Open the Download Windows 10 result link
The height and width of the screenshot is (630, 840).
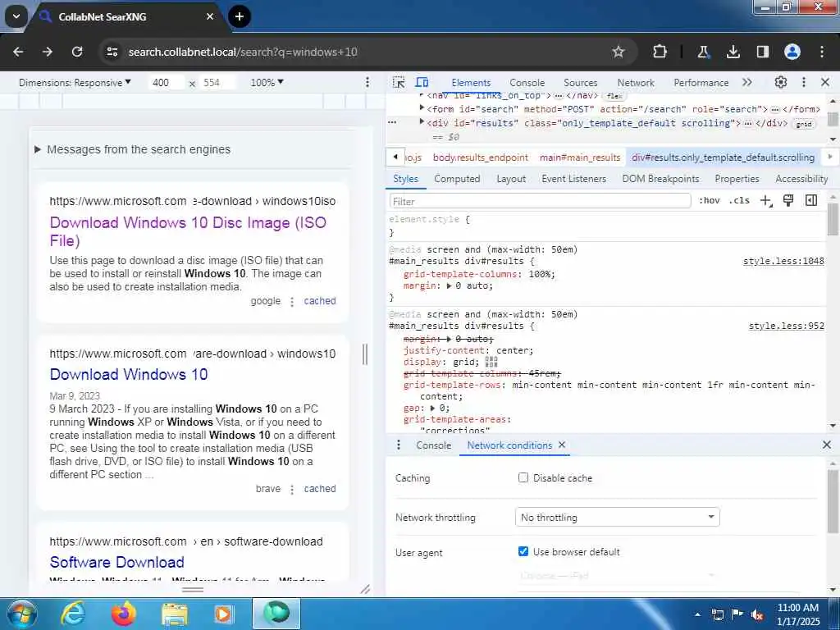[x=129, y=374]
